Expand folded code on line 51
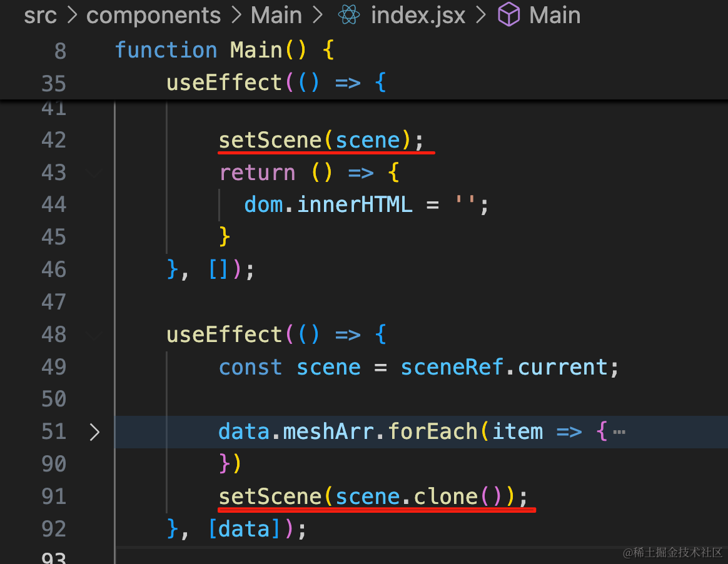728x564 pixels. [x=94, y=432]
